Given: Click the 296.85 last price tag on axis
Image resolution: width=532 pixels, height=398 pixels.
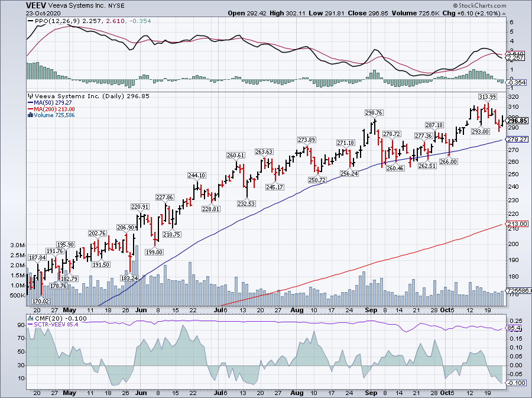Looking at the screenshot, I should [517, 121].
